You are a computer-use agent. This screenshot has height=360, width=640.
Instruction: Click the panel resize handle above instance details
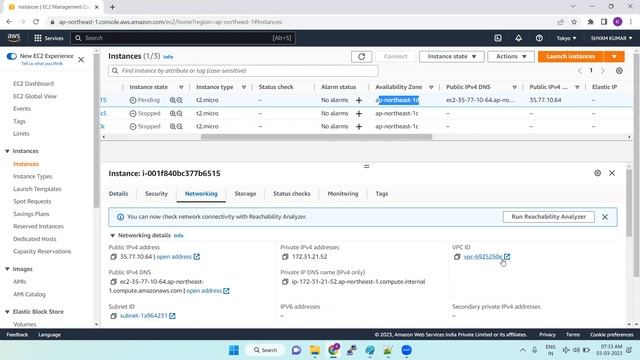point(367,167)
